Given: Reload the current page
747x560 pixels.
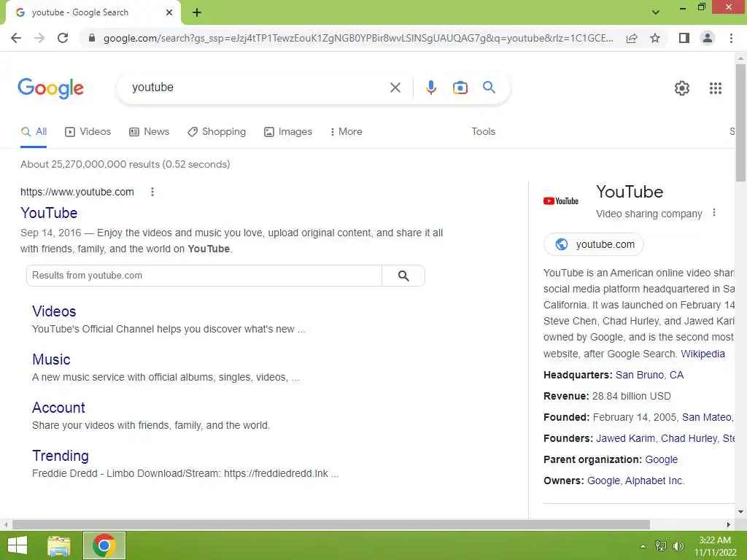Looking at the screenshot, I should pos(63,38).
